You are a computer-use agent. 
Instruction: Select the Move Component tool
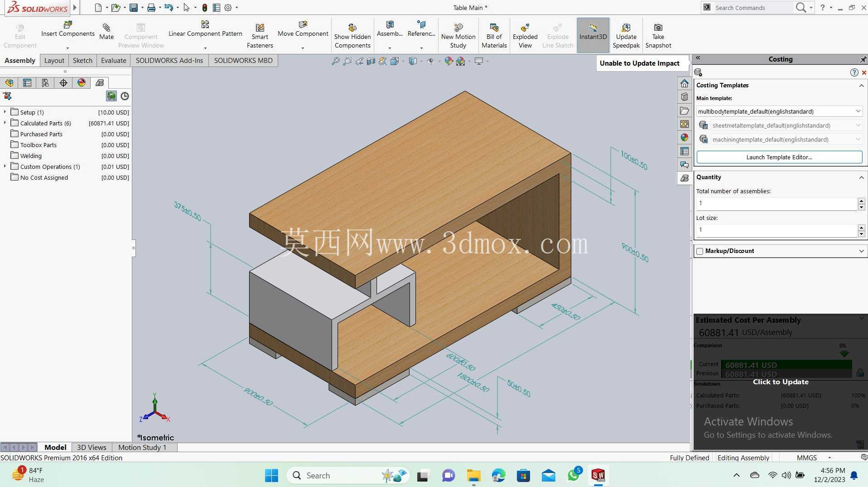[x=303, y=29]
